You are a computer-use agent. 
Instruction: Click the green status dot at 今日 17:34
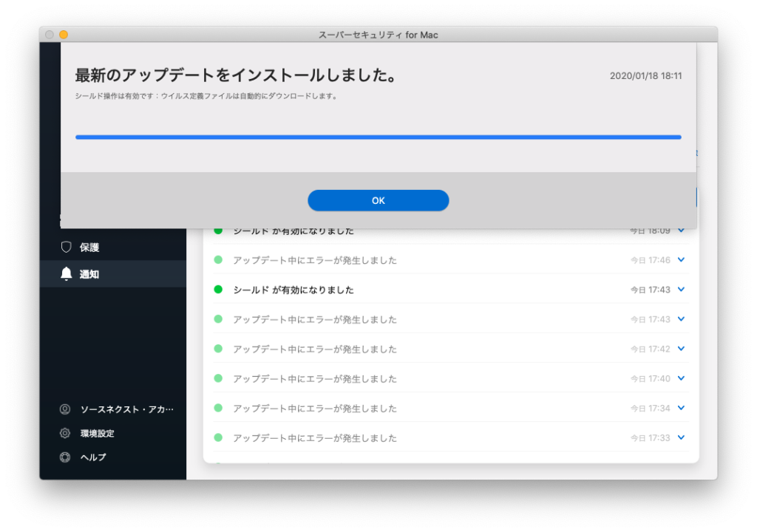tap(218, 408)
